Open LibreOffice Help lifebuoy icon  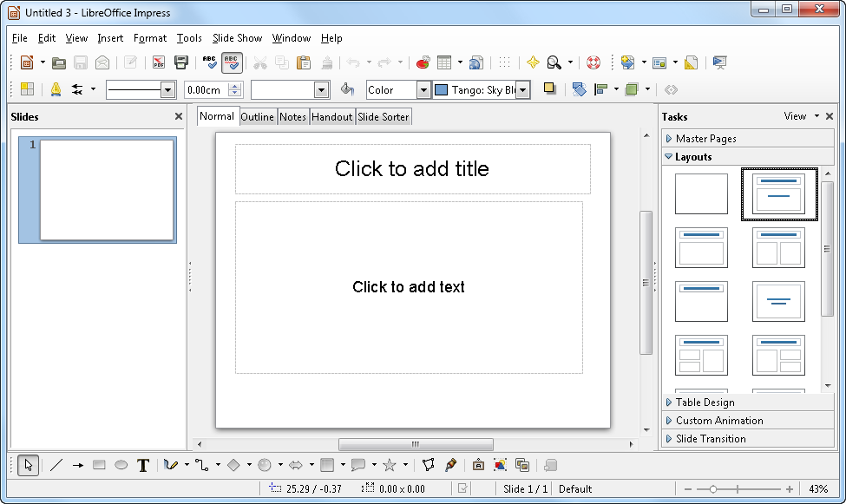pos(594,62)
